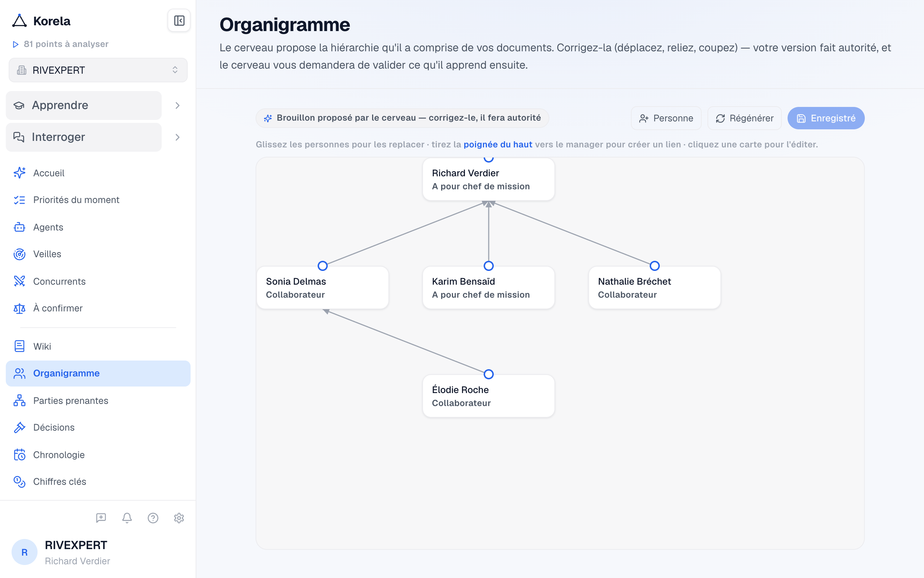Click the Concurrents crossed swords icon
The width and height of the screenshot is (924, 578).
[x=19, y=281]
